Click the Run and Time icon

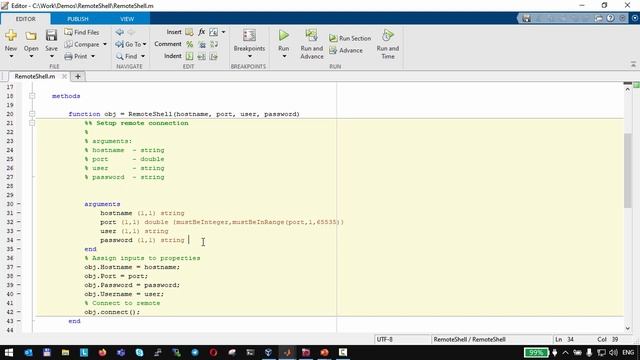tap(388, 35)
